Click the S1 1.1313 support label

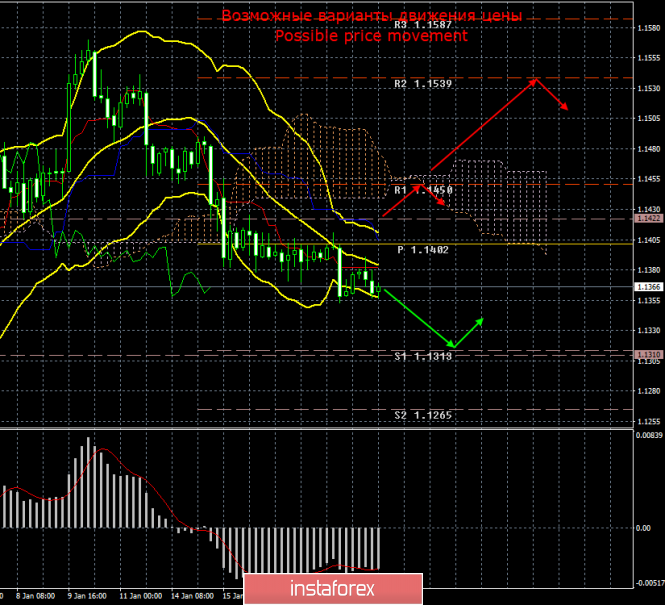(423, 356)
